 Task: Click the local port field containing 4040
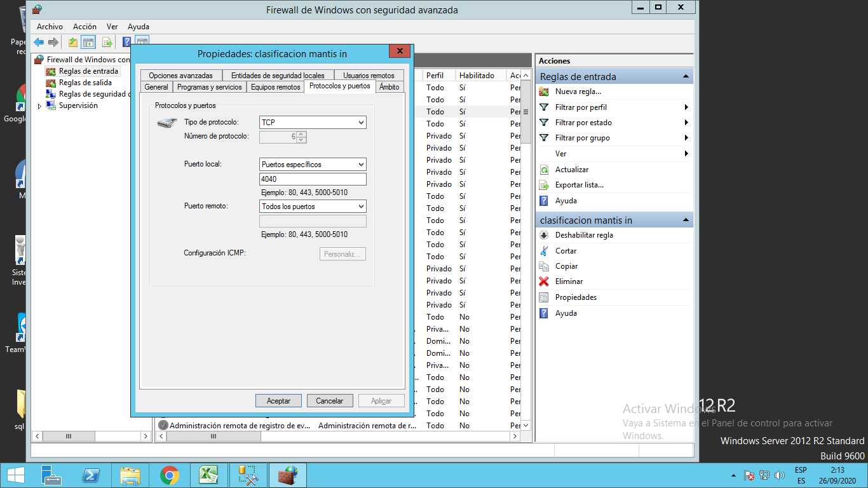(x=313, y=179)
